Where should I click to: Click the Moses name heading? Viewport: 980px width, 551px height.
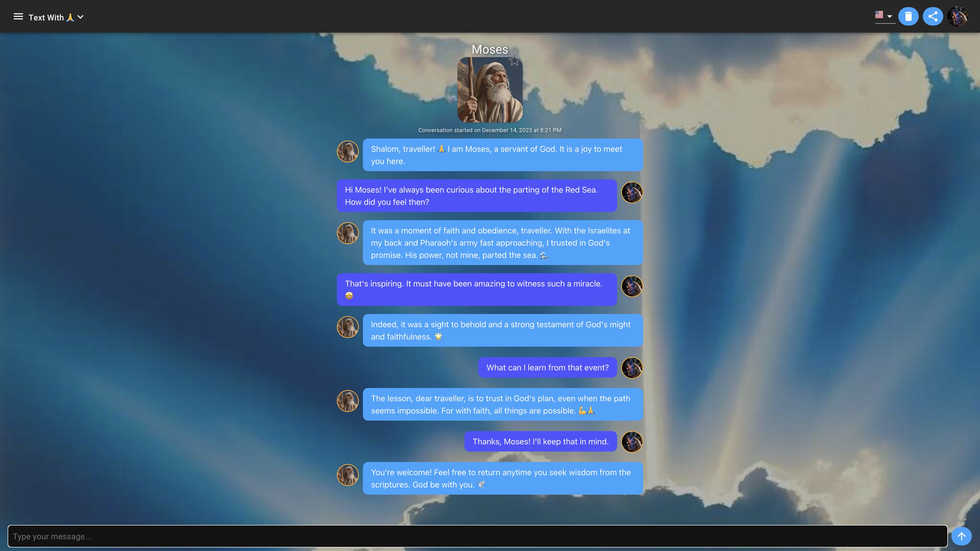(490, 49)
